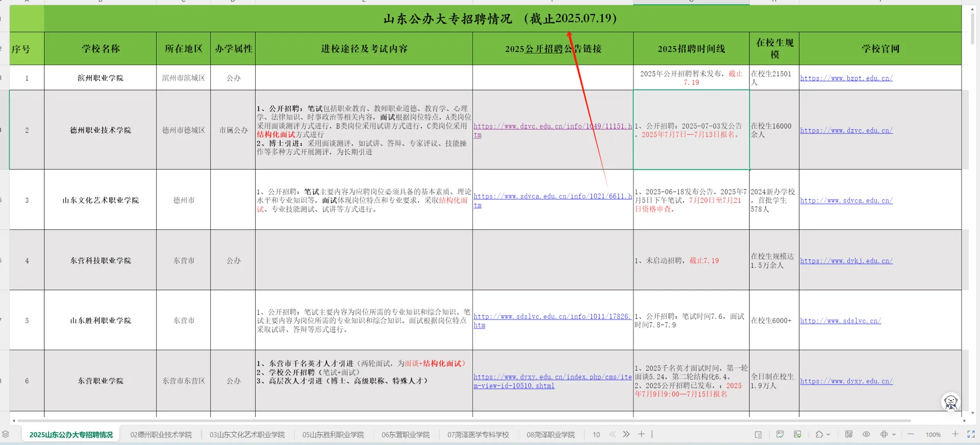Viewport: 980px width, 445px height.
Task: Open www.sdslvc.cn official site link
Action: [x=841, y=321]
